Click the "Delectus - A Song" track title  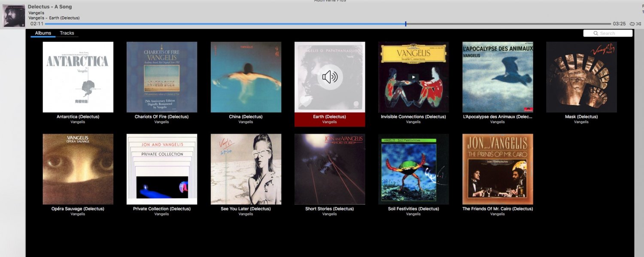(x=50, y=7)
